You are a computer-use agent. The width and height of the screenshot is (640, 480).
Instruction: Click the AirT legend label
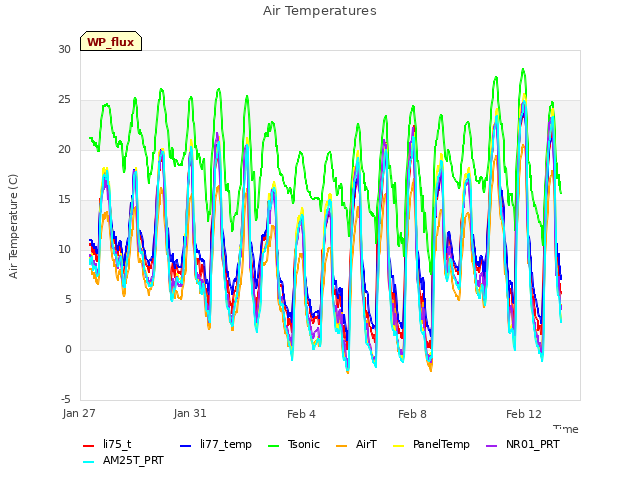coord(366,444)
